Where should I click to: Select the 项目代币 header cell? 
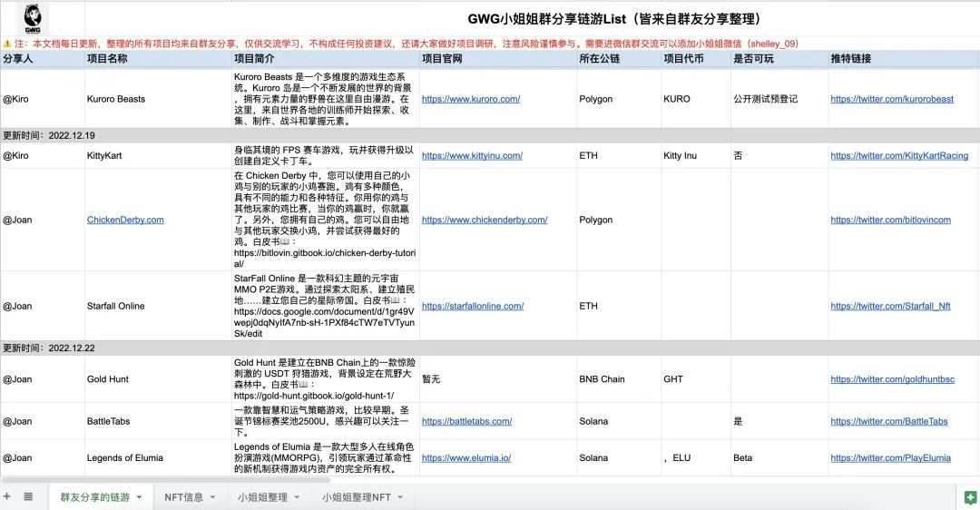696,59
